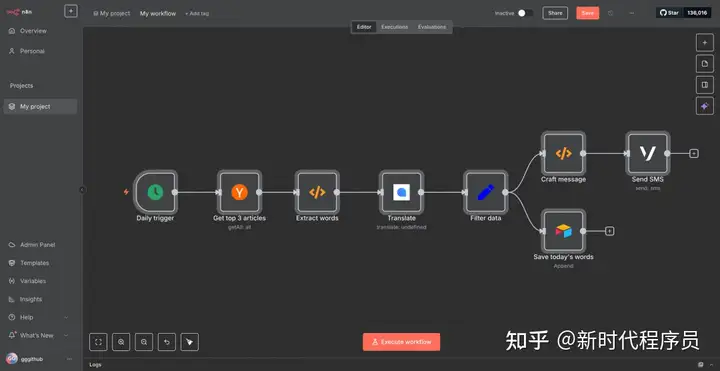This screenshot has width=720, height=371.
Task: Open Templates
Action: tap(40, 263)
